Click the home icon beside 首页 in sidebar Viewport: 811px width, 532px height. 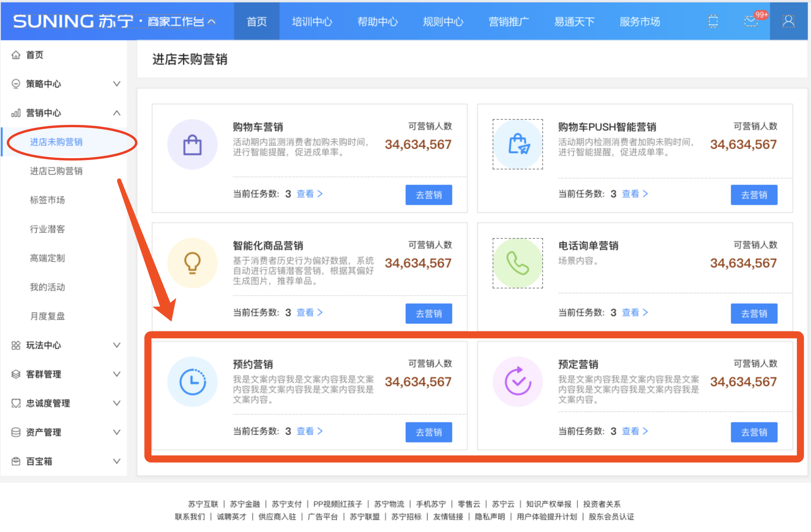[16, 55]
